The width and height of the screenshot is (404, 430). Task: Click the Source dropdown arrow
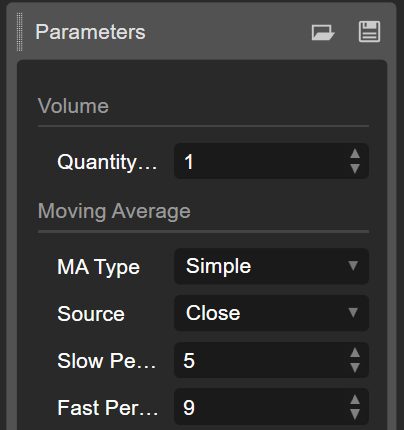pos(353,313)
